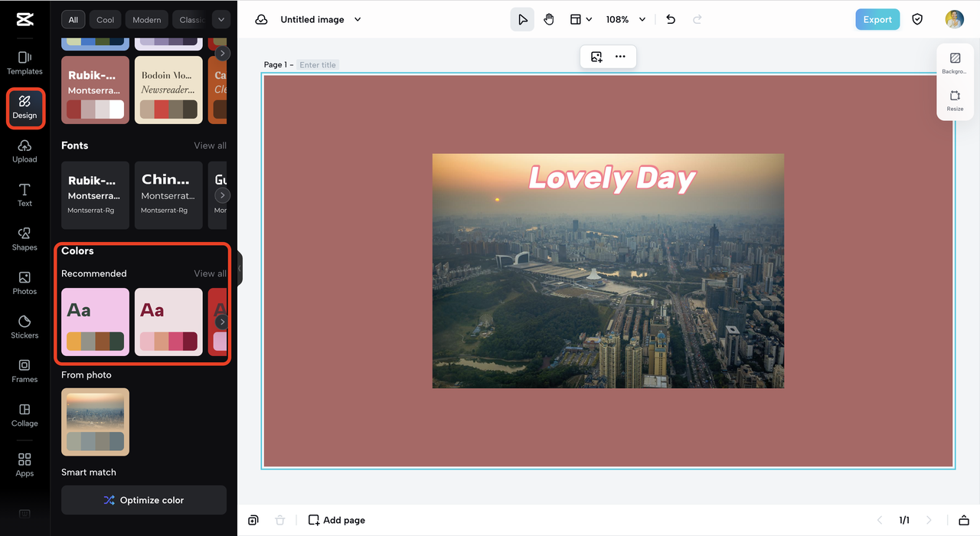Open the Resize tool on right panel

click(x=955, y=100)
